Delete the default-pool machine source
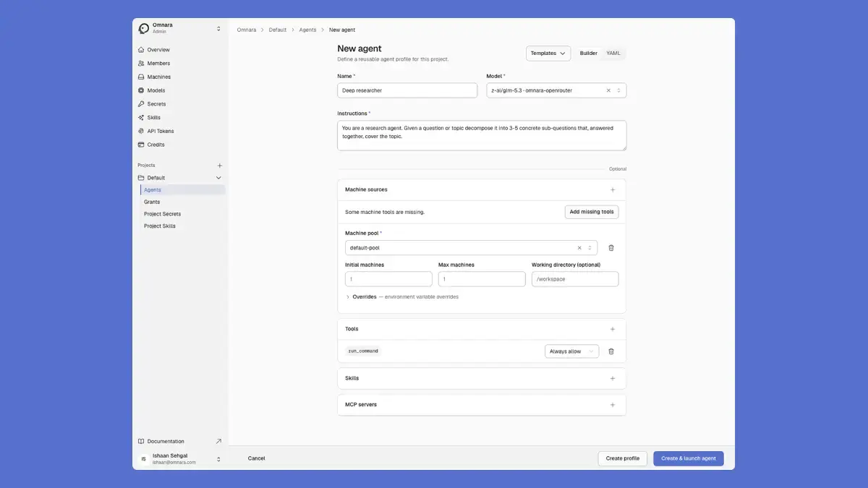Screen dimensions: 868x488 (611, 248)
